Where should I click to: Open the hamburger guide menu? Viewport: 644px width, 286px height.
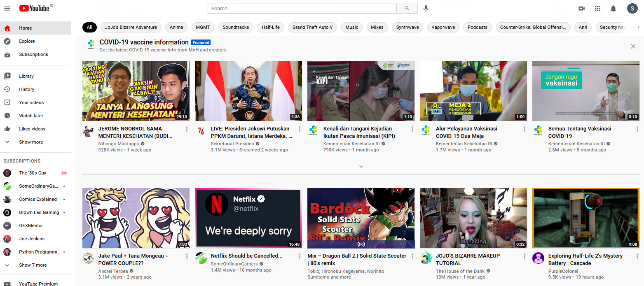(x=7, y=8)
